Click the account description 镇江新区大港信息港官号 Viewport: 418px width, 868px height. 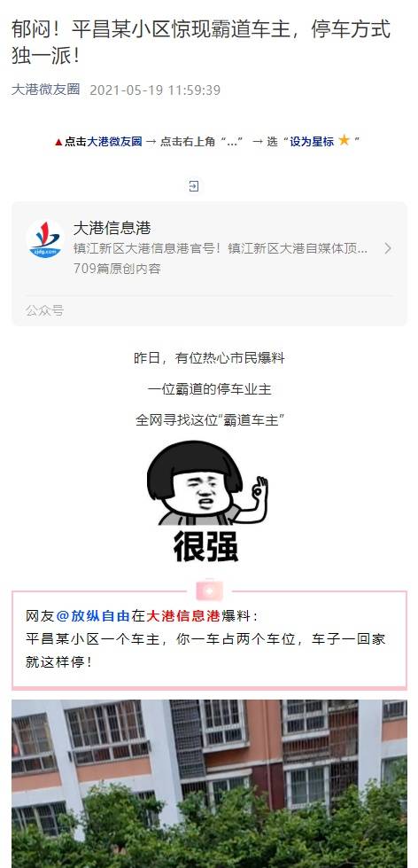pyautogui.click(x=220, y=248)
